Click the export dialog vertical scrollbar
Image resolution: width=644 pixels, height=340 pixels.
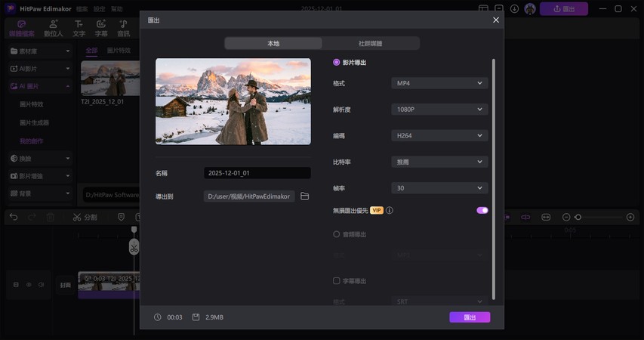494,178
